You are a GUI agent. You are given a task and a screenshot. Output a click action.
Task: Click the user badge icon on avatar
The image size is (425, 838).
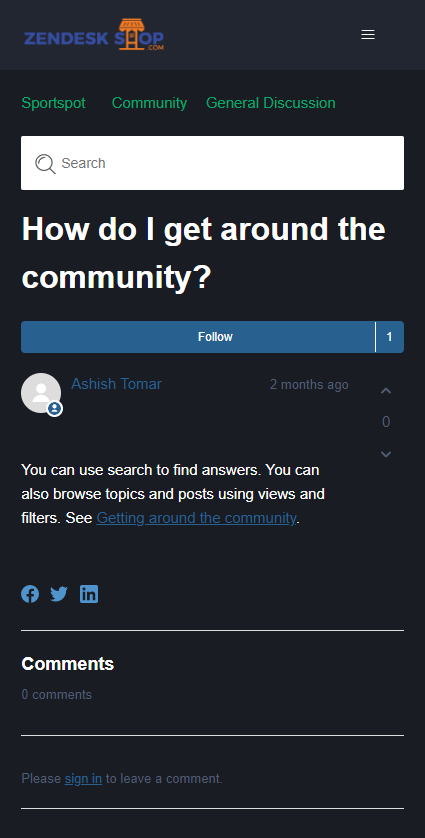click(55, 409)
